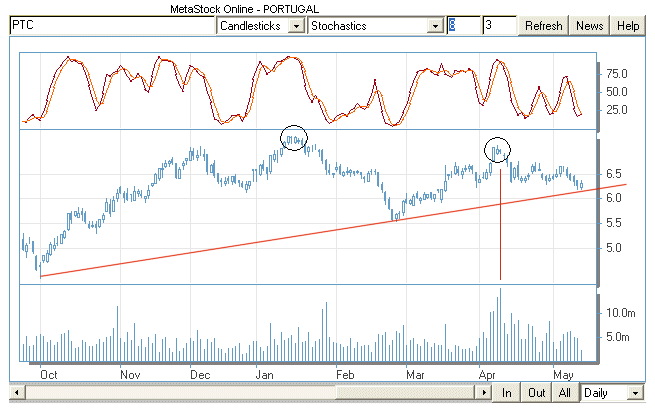Click the 5.0 price scale label

pos(614,248)
